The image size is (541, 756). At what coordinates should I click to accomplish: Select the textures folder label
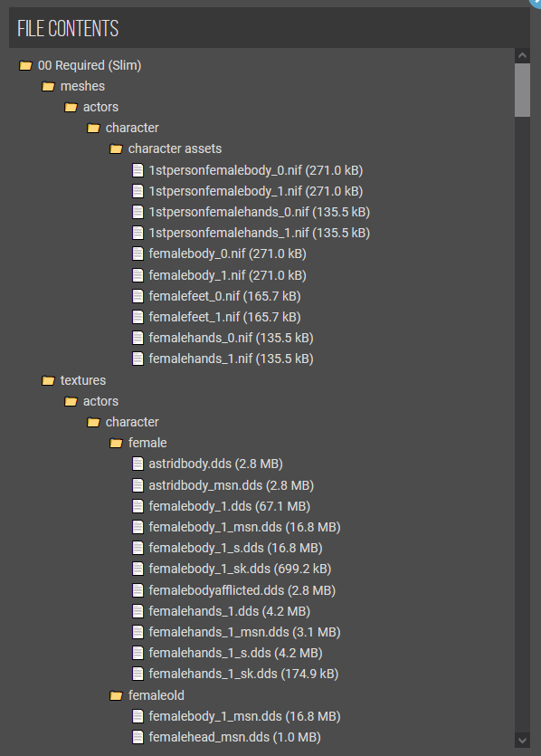point(83,380)
